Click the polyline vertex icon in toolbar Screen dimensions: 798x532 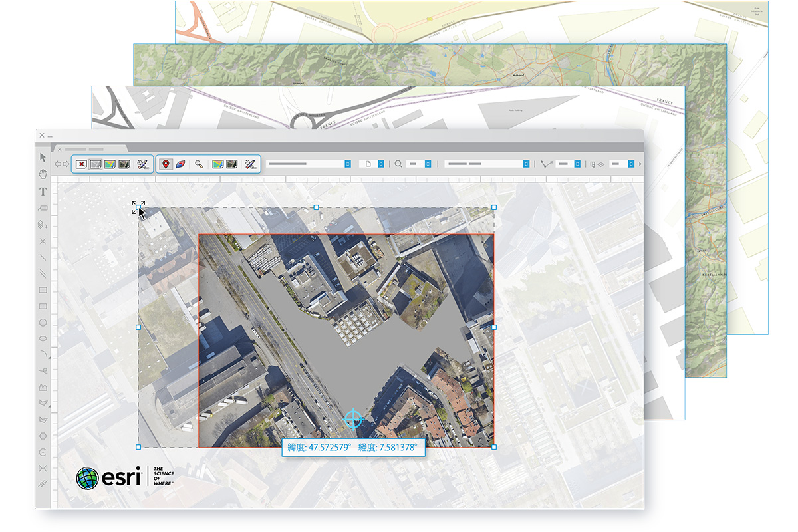point(547,164)
